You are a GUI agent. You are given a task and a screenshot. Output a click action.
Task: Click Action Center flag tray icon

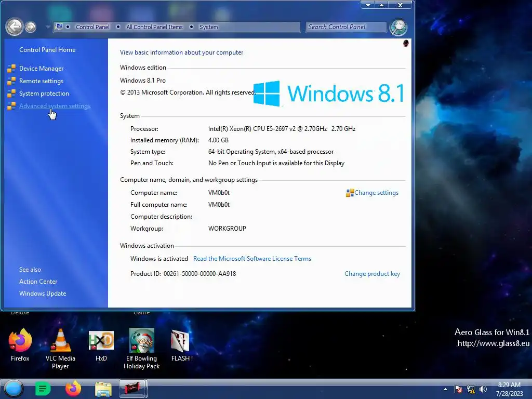pyautogui.click(x=458, y=389)
